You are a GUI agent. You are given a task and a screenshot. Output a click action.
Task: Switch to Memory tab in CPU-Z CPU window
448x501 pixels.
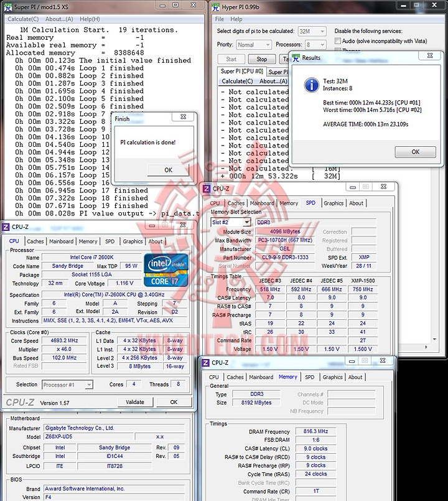point(88,241)
